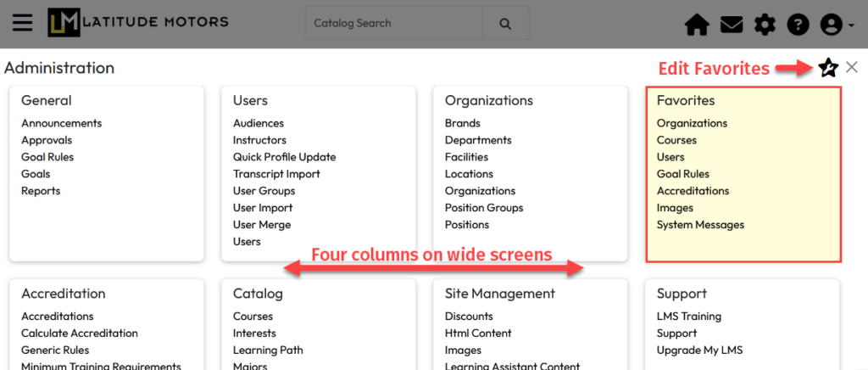Open System Messages in Favorites

[700, 225]
